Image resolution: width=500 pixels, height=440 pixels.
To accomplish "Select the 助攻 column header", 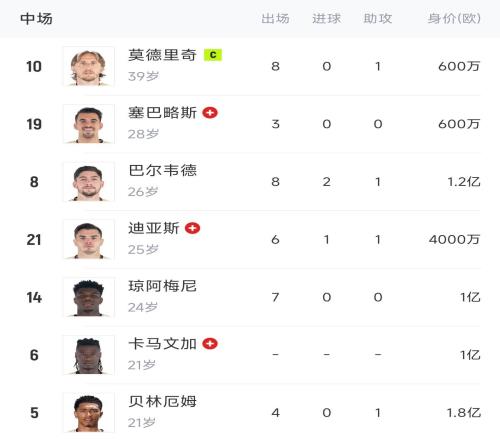I will [378, 18].
